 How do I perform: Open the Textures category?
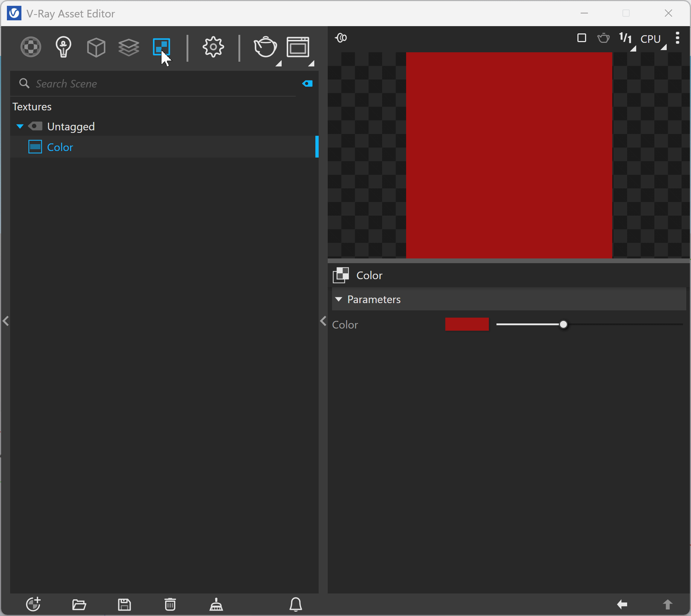click(x=161, y=47)
